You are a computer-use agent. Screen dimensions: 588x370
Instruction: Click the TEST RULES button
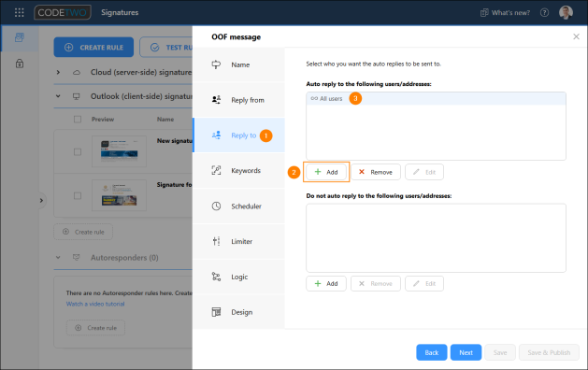pyautogui.click(x=166, y=48)
